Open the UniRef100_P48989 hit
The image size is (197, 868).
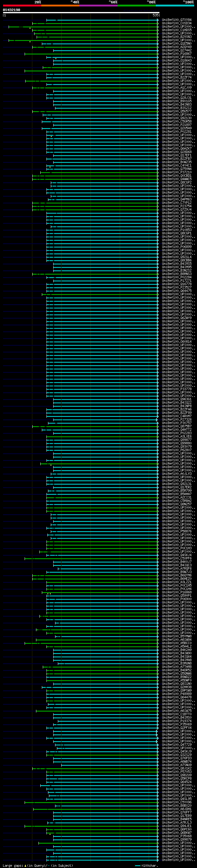pyautogui.click(x=177, y=694)
